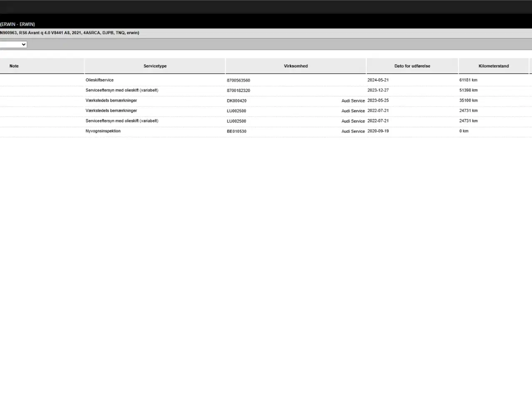The image size is (532, 399).
Task: Select Audi Service label in BE010530 row
Action: click(353, 131)
